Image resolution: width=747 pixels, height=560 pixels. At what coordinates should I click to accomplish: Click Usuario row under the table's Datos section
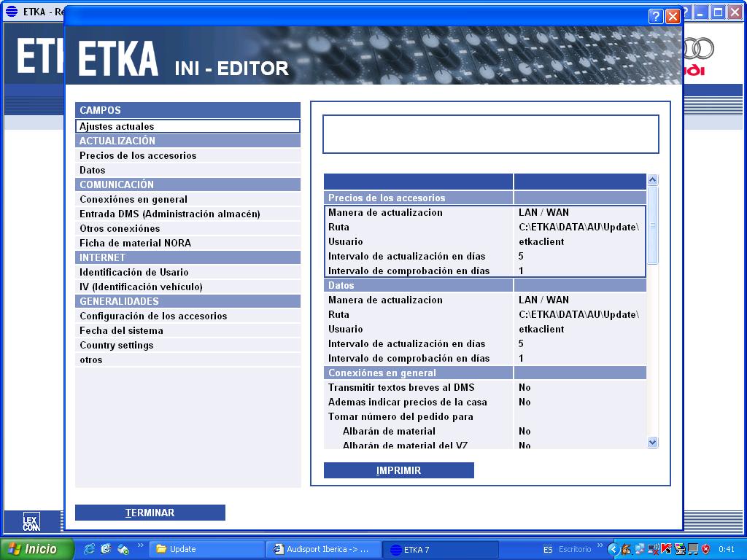tap(485, 330)
